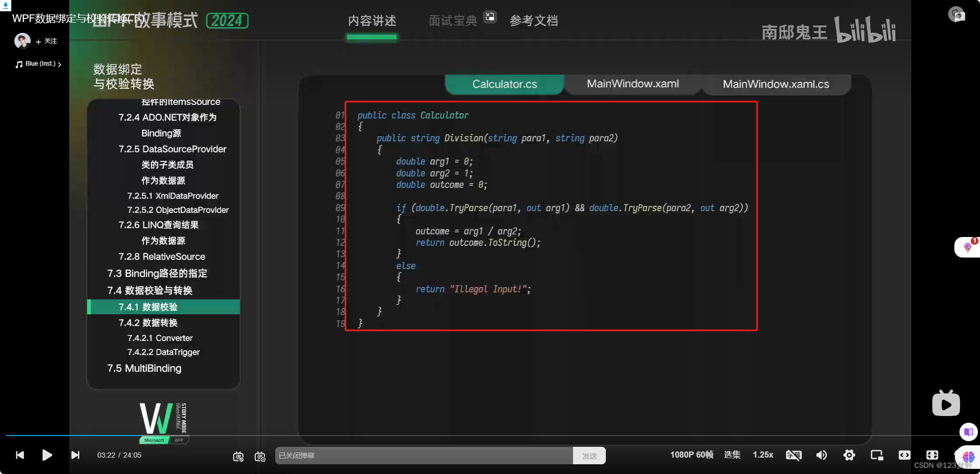Skip to the next video
Screen dimensions: 980x474
pos(75,455)
